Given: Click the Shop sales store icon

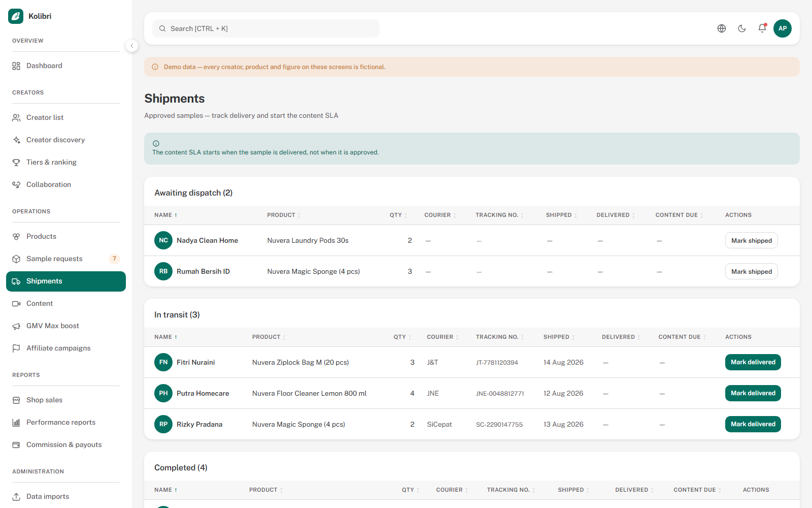Looking at the screenshot, I should [x=16, y=400].
